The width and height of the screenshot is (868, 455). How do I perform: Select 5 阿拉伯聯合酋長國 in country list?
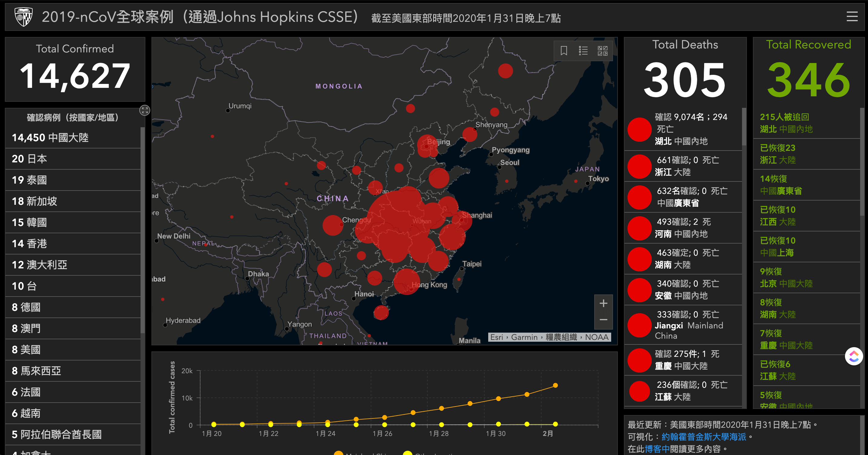click(x=73, y=435)
